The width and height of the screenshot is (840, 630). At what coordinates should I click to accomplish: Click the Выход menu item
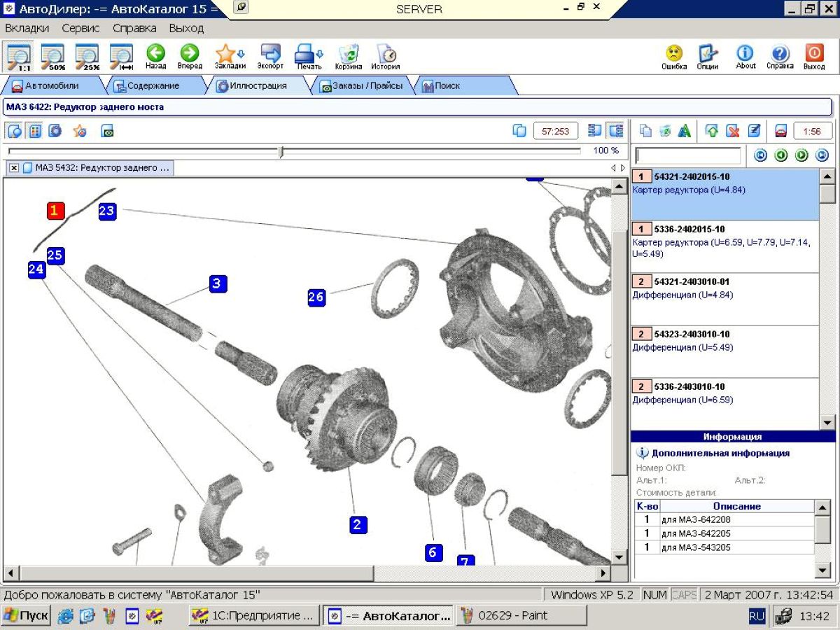pos(186,28)
